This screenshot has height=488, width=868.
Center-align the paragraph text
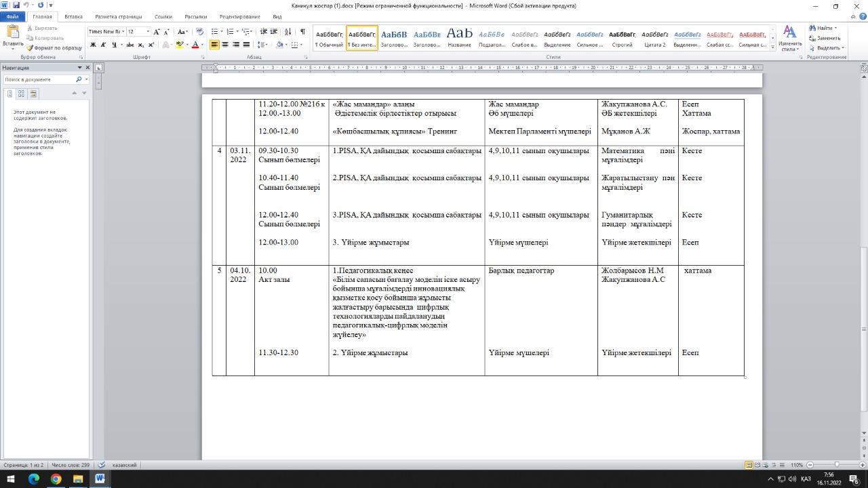225,45
